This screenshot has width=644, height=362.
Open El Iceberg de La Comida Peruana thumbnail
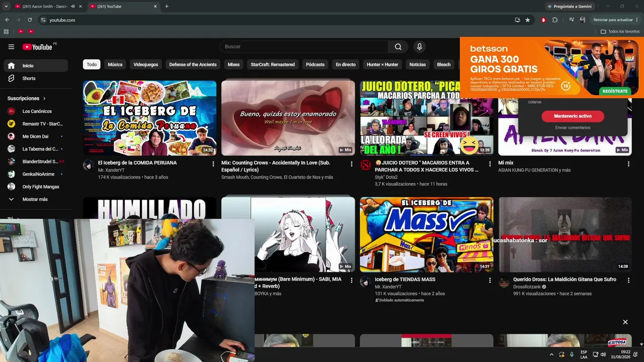[149, 118]
